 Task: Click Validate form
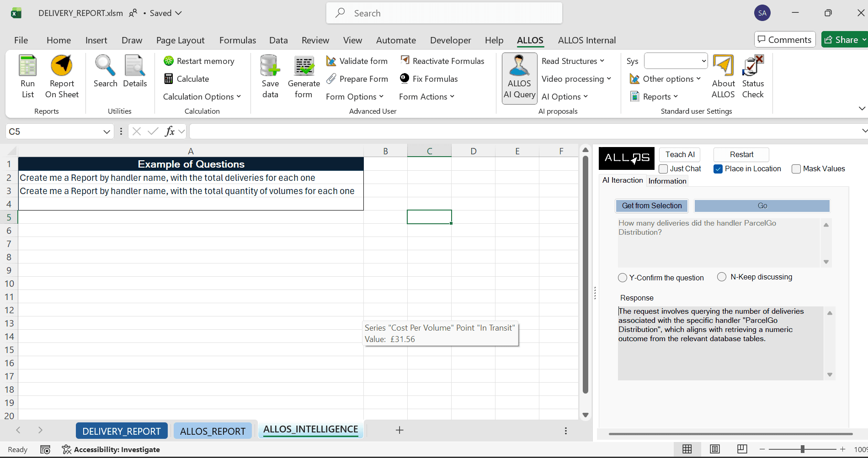[357, 61]
